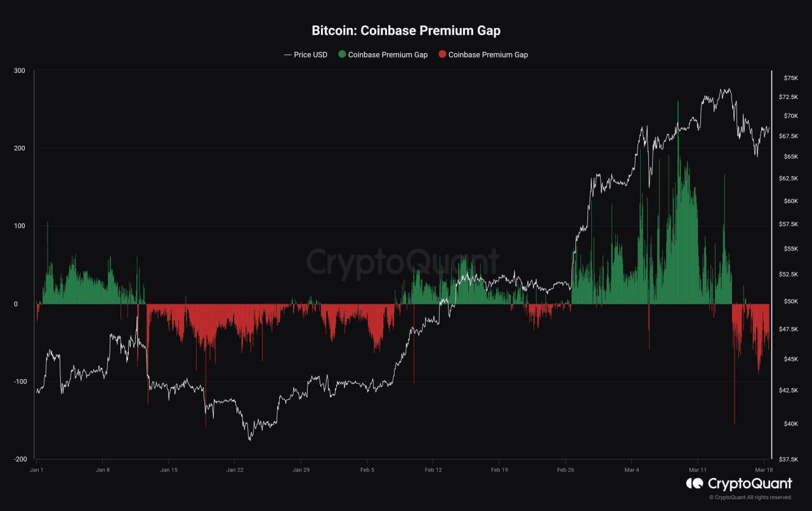The width and height of the screenshot is (812, 511).
Task: Click the $72.5K price axis label
Action: click(x=789, y=97)
